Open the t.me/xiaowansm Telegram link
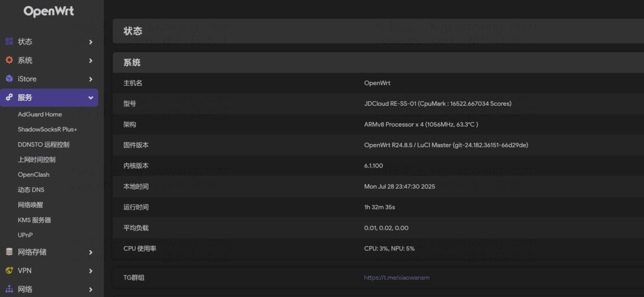The width and height of the screenshot is (644, 297). pos(396,277)
